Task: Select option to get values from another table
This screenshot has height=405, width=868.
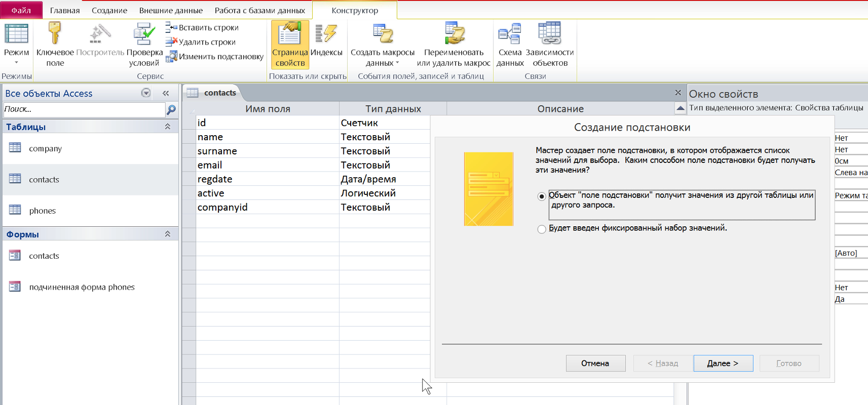Action: 542,196
